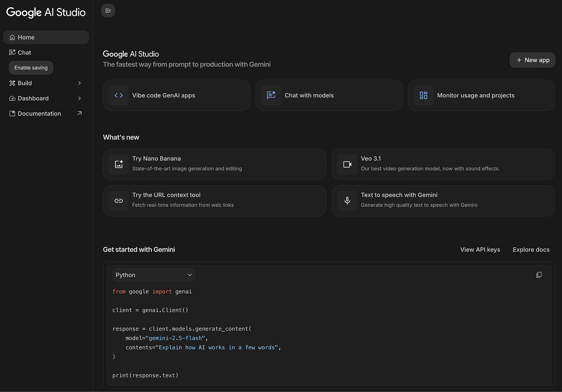Screen dimensions: 562x392
Task: Select Home in the sidebar
Action: click(46, 37)
